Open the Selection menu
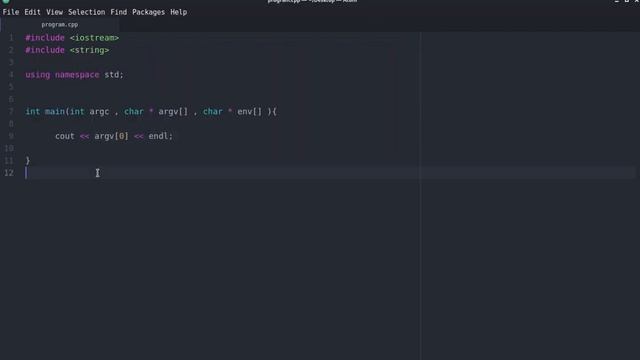This screenshot has width=640, height=360. pyautogui.click(x=87, y=12)
